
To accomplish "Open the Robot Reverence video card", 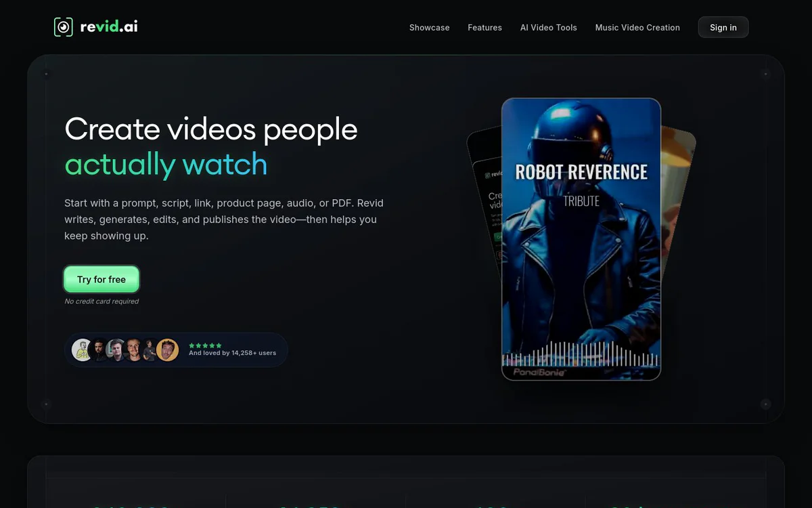I will point(581,239).
